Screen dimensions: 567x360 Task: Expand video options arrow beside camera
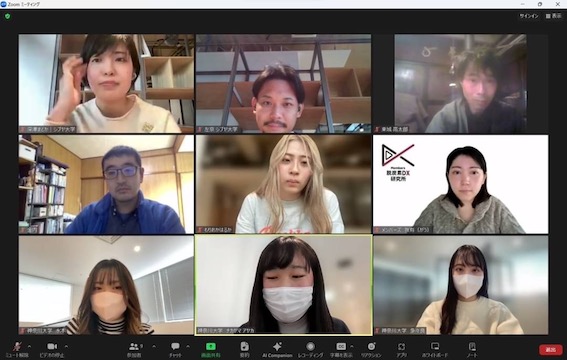(66, 346)
